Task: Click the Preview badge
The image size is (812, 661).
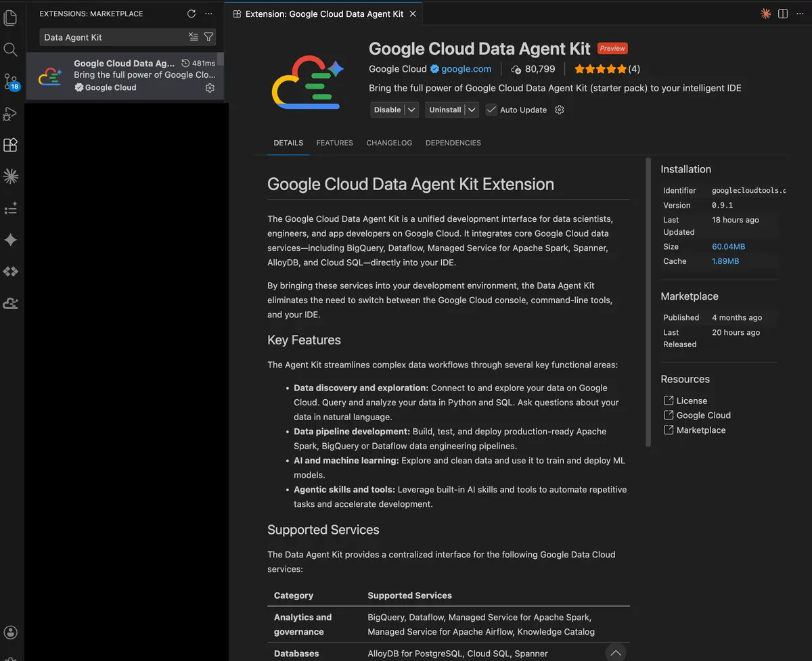Action: [612, 49]
